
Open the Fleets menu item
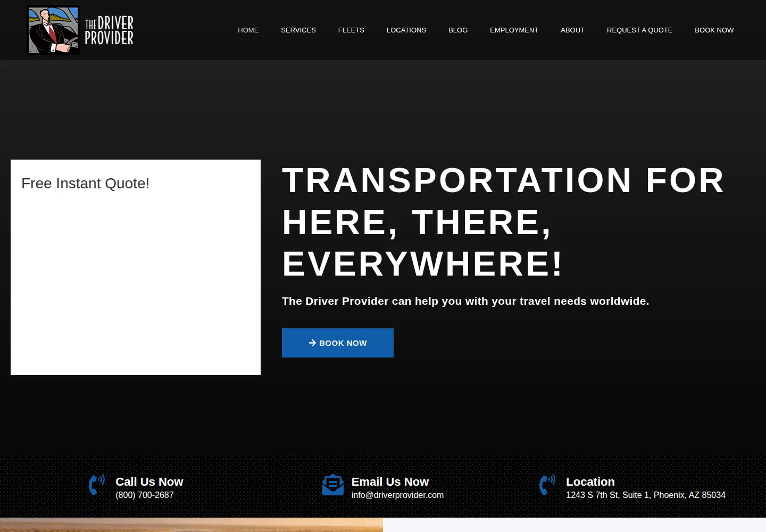[x=351, y=30]
